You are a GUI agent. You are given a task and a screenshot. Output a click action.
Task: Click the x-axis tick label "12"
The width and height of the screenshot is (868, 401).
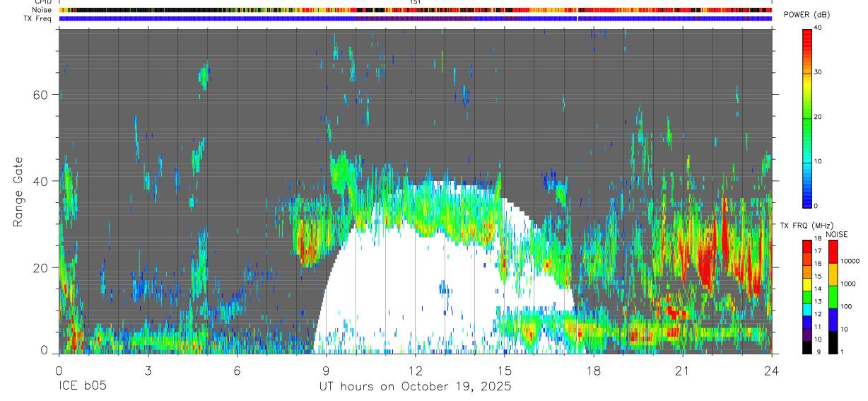pyautogui.click(x=415, y=370)
